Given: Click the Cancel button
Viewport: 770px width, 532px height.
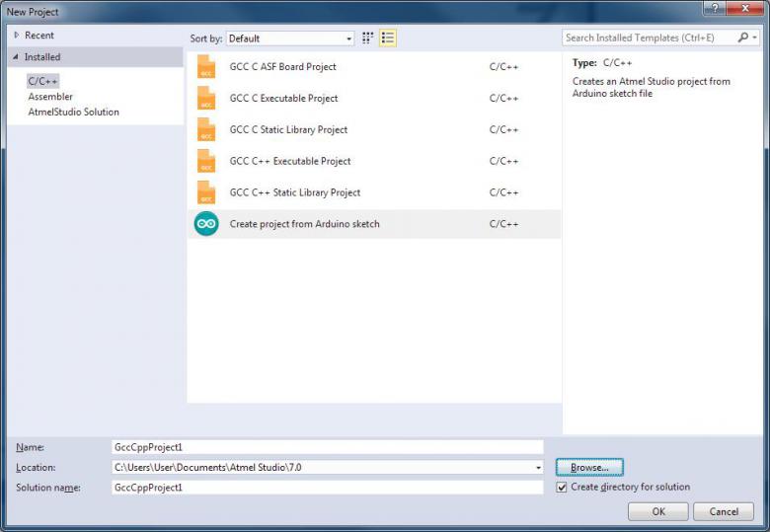Looking at the screenshot, I should [x=724, y=512].
